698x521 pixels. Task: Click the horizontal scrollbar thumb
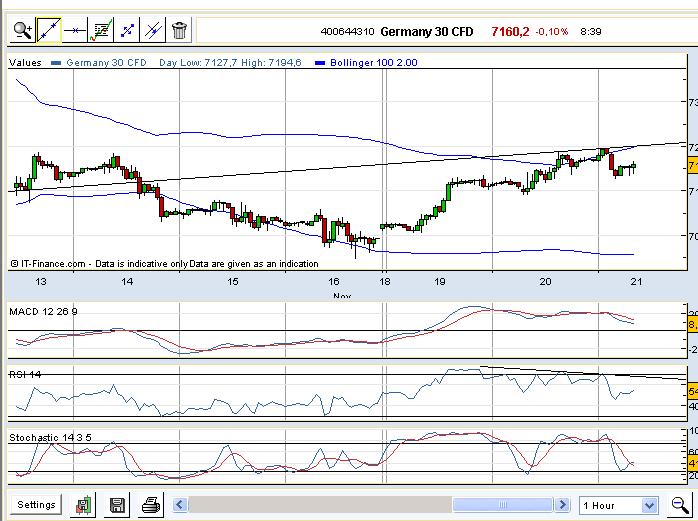point(503,505)
